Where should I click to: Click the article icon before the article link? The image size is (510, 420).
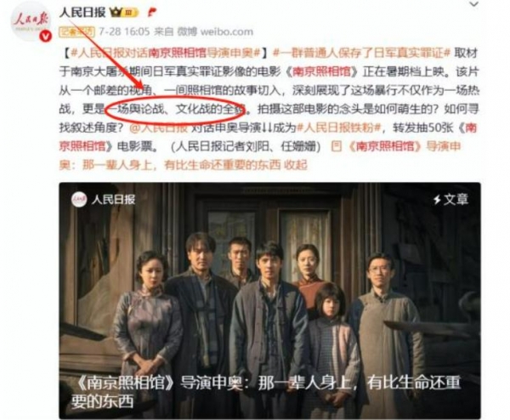(x=337, y=146)
